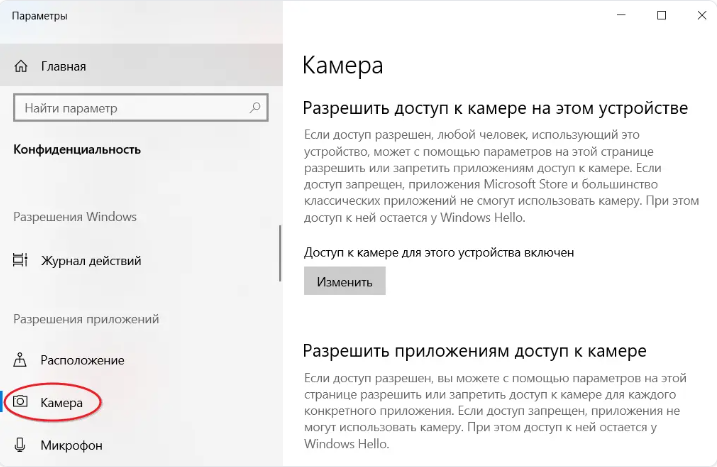
Task: Click the microphone icon in the sidebar
Action: click(x=20, y=445)
